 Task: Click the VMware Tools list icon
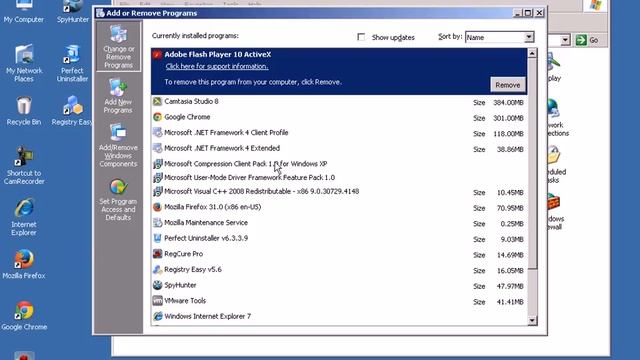pos(158,301)
